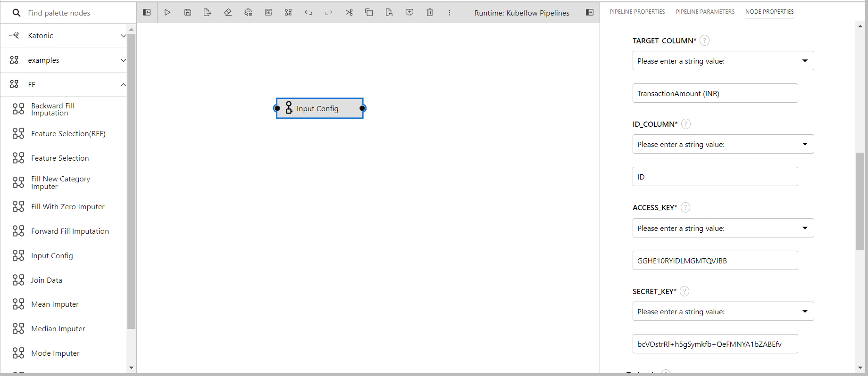Open component catalogs icon in toolbar
The height and width of the screenshot is (376, 868).
[x=288, y=13]
